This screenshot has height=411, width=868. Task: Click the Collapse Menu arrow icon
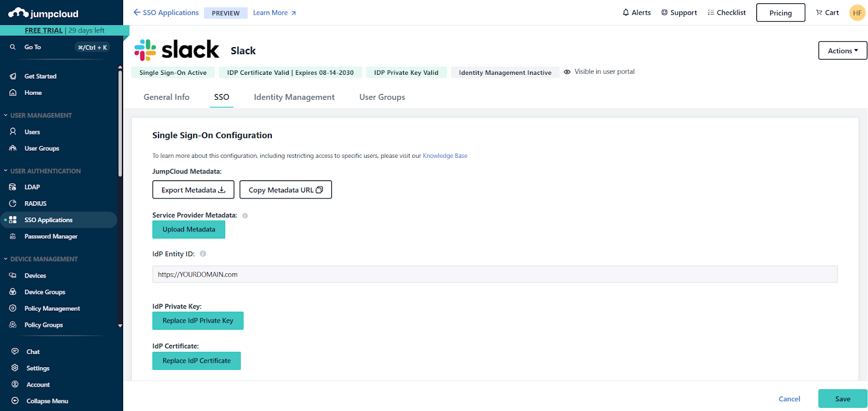(x=15, y=401)
